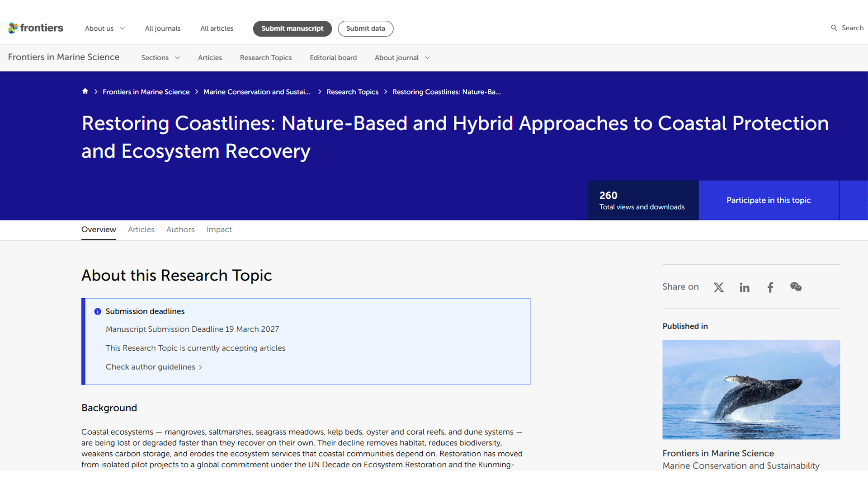Click Research Topics breadcrumb link
Screen dimensions: 868x488
353,92
